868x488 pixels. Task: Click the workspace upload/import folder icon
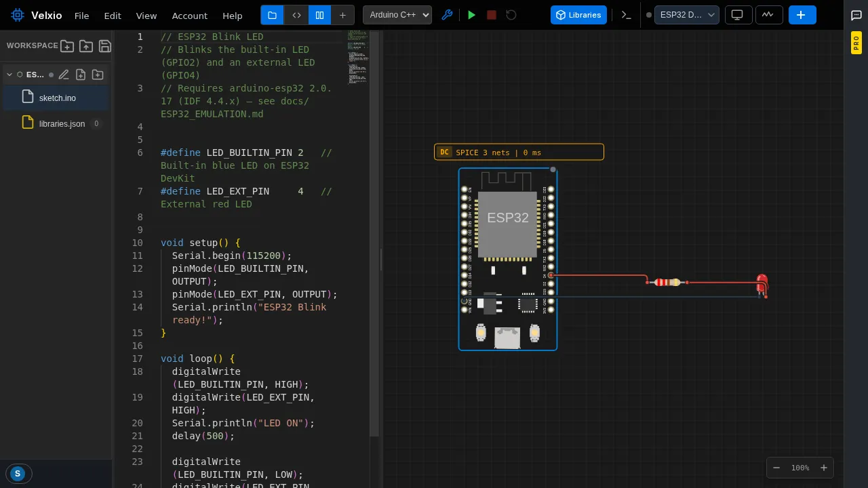(86, 46)
